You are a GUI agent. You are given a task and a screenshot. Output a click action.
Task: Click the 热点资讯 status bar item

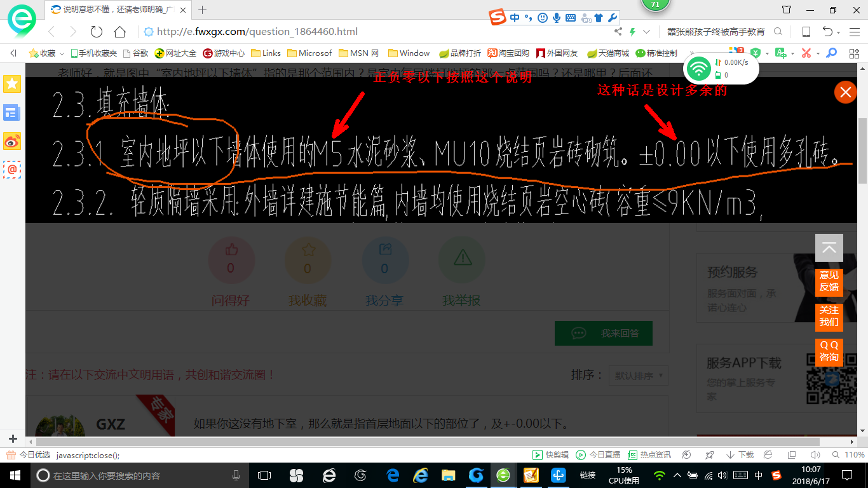point(649,455)
